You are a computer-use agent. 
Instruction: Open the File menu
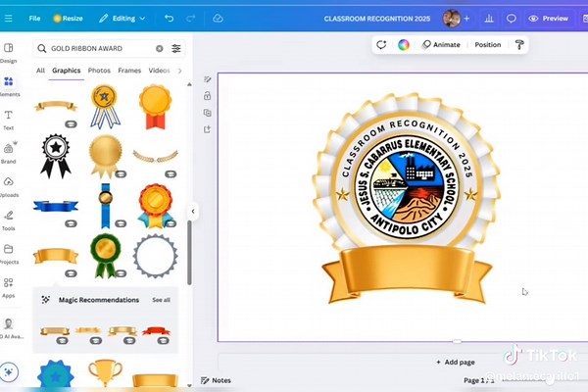click(34, 19)
